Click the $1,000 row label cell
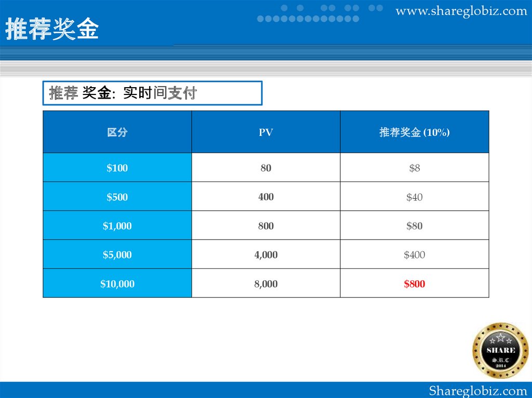The image size is (532, 398). 117,226
